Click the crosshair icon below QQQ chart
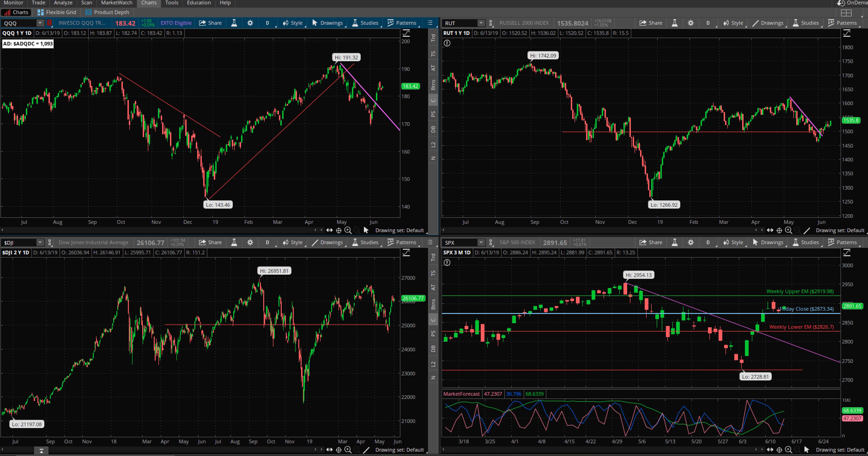868x456 pixels. point(339,230)
